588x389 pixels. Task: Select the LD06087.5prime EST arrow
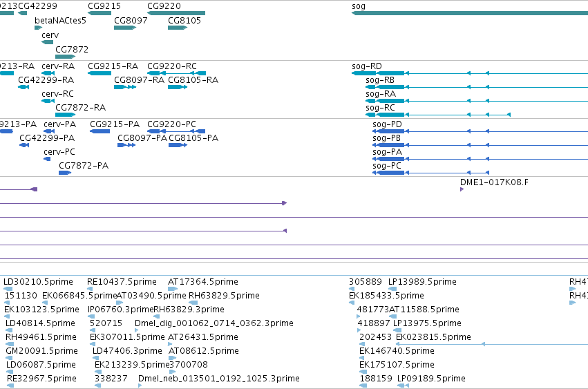(10, 372)
